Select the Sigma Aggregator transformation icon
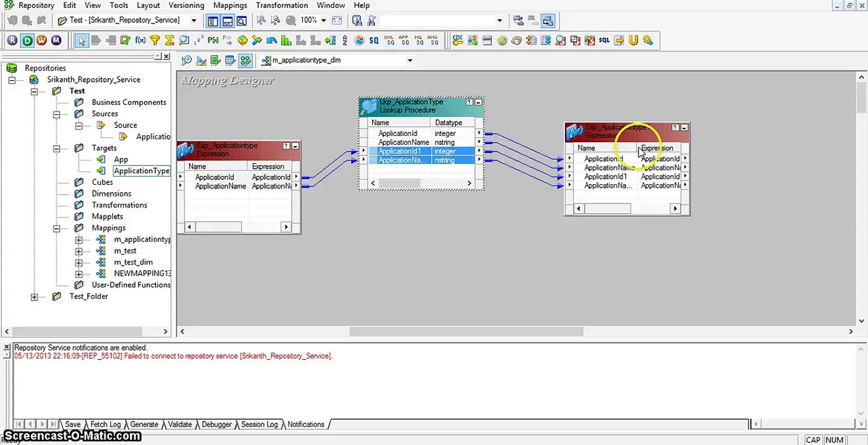868x445 pixels. pyautogui.click(x=169, y=40)
